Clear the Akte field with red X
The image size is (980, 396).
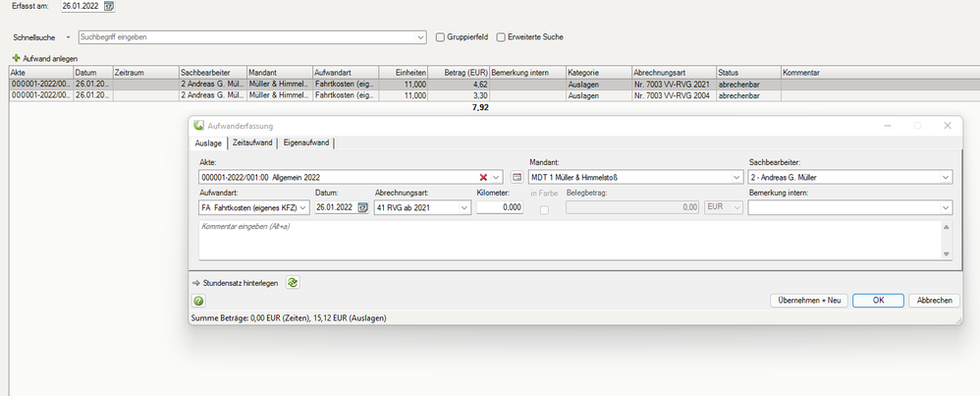[x=483, y=177]
